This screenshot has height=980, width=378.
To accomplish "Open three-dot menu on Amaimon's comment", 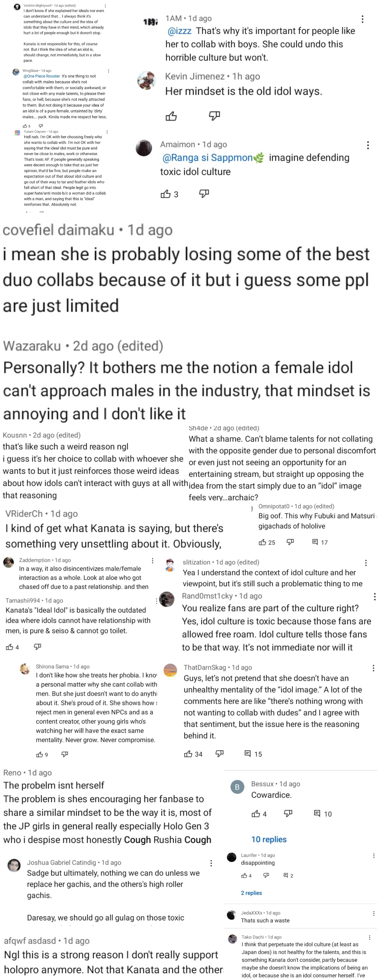I will point(368,145).
